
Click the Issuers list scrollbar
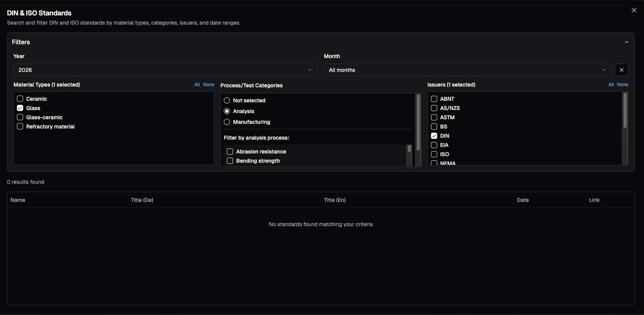click(x=625, y=112)
